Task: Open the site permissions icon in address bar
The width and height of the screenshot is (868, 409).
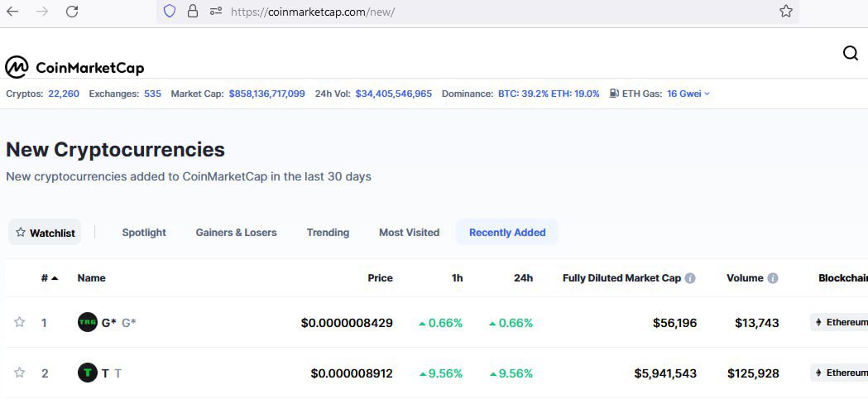Action: click(216, 11)
